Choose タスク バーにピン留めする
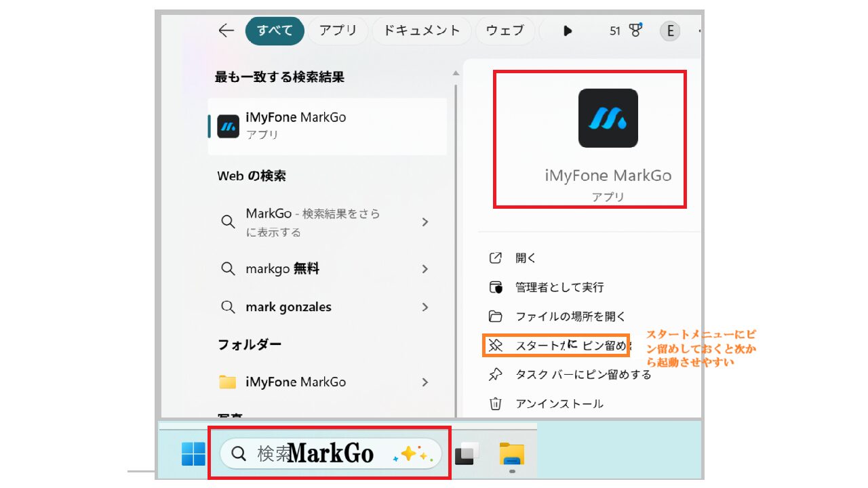 click(583, 375)
